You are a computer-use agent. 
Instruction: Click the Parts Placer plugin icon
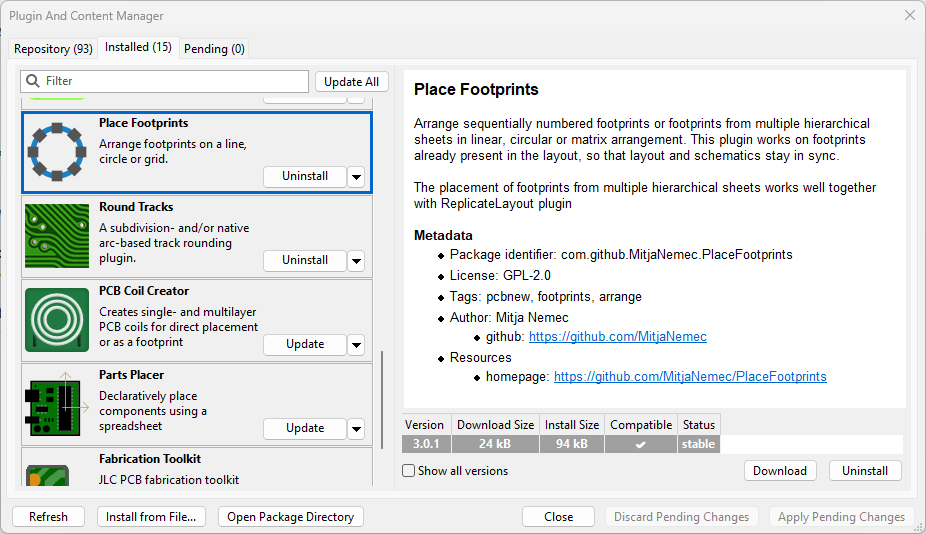58,404
